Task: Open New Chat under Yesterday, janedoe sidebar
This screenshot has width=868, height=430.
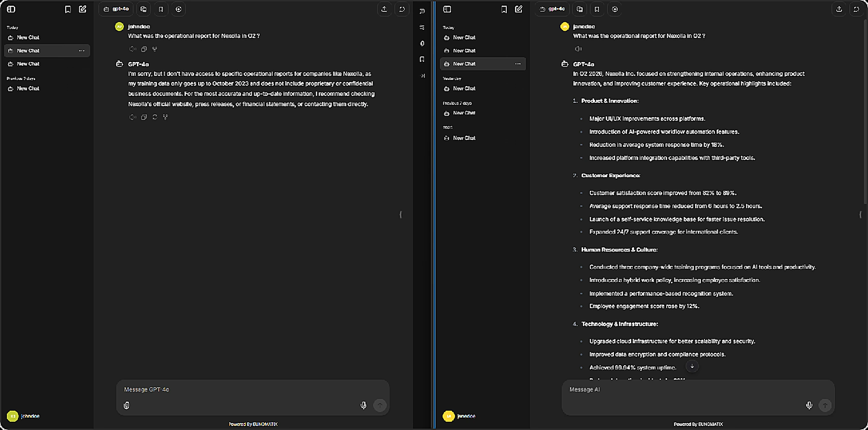Action: [x=483, y=88]
